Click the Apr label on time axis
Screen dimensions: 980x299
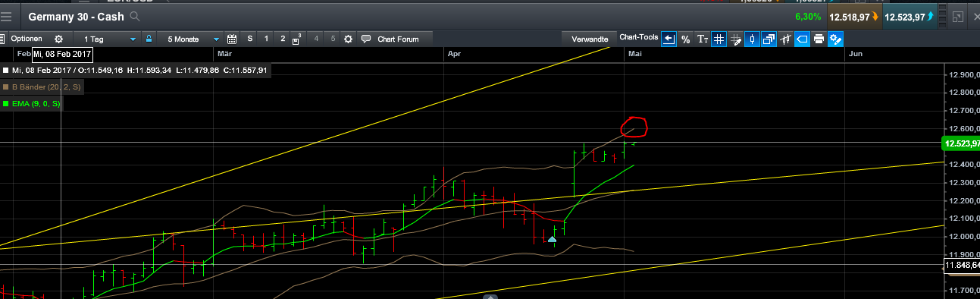pyautogui.click(x=454, y=54)
